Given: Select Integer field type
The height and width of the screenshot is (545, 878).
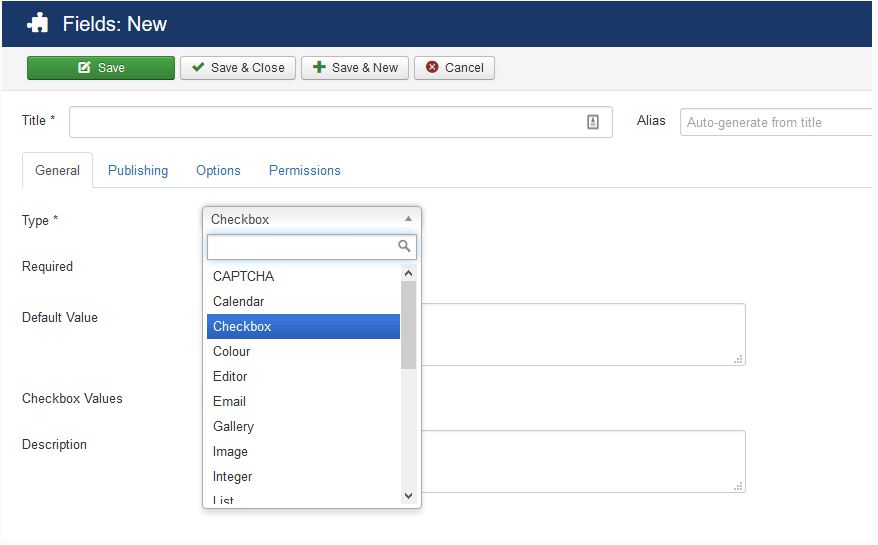Looking at the screenshot, I should (x=303, y=477).
